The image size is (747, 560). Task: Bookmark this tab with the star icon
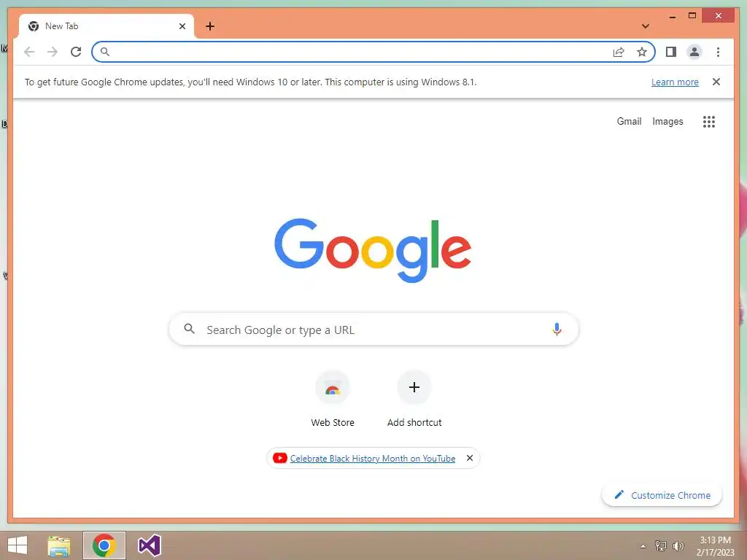point(642,52)
